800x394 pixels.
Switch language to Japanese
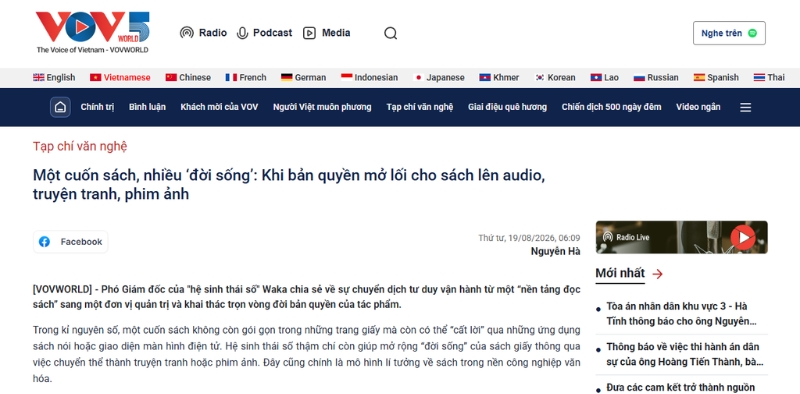coord(439,78)
